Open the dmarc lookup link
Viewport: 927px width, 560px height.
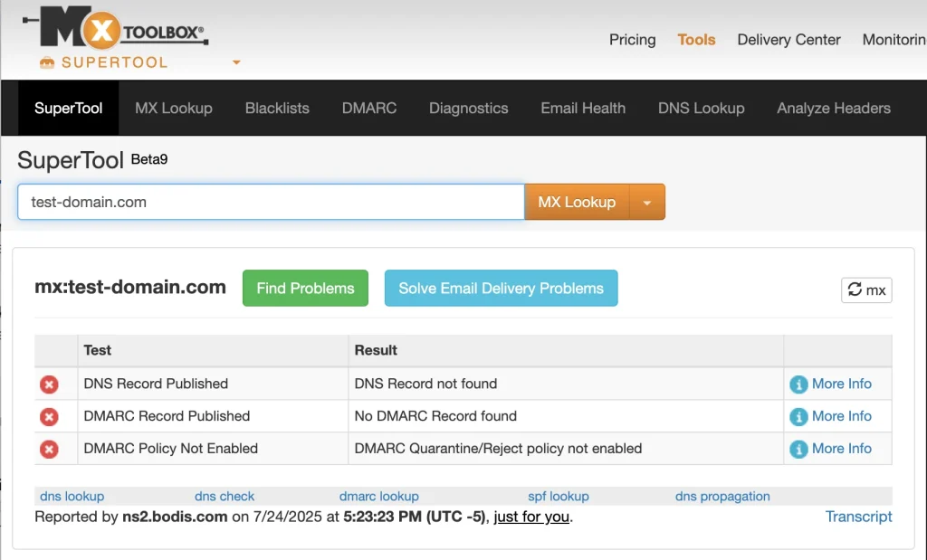[379, 496]
